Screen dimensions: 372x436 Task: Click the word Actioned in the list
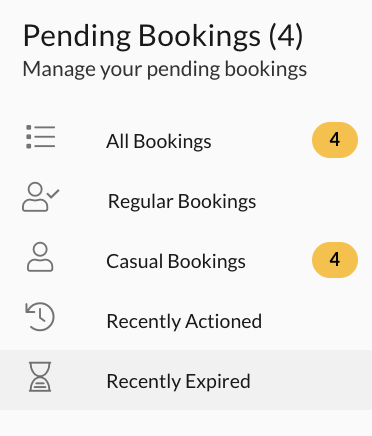224,321
